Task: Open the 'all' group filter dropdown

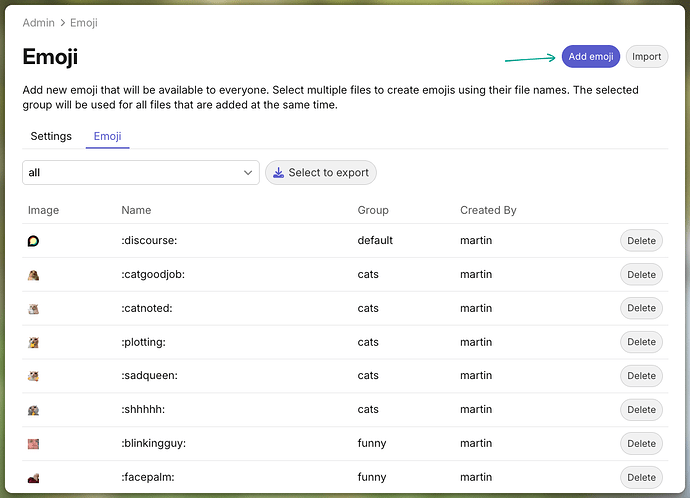Action: [141, 172]
